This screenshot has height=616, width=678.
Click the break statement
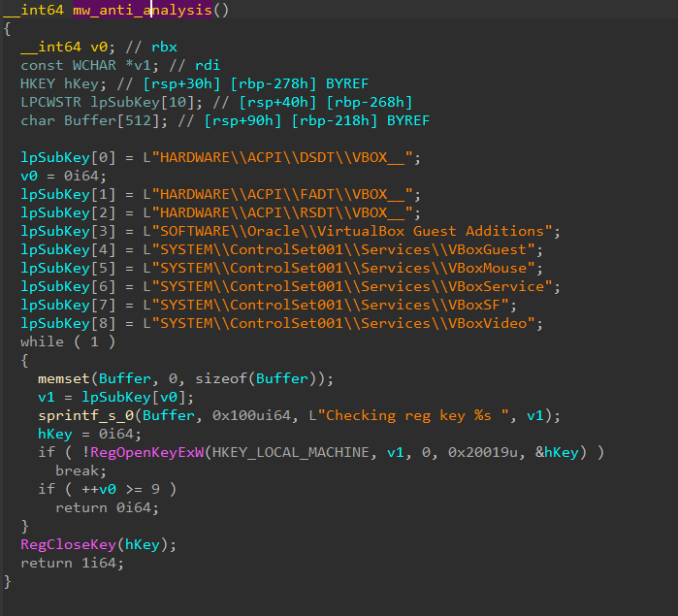tap(81, 470)
